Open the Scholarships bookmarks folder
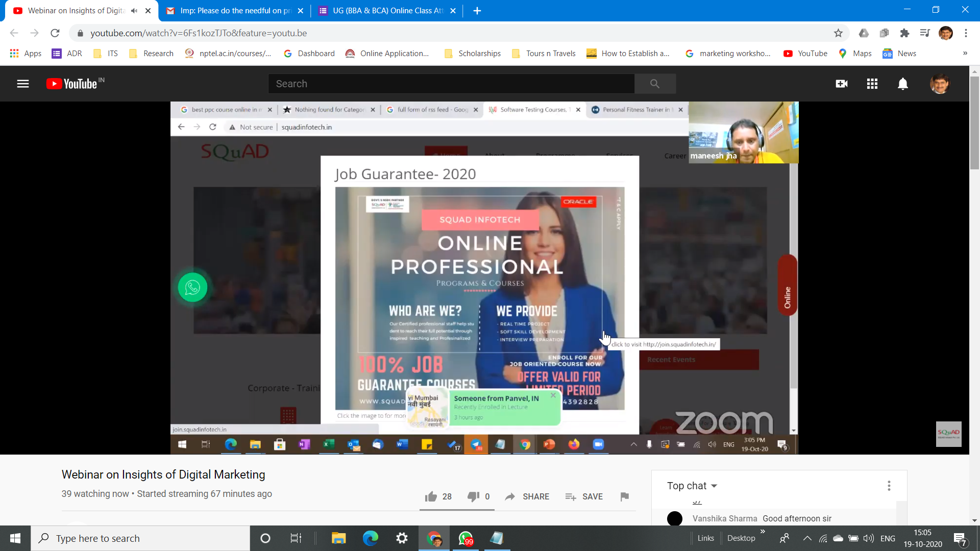 pos(473,53)
